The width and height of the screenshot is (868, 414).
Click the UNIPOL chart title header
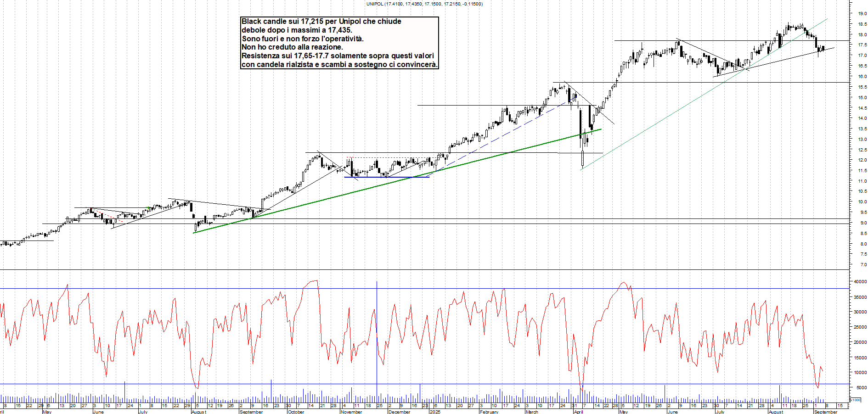424,4
